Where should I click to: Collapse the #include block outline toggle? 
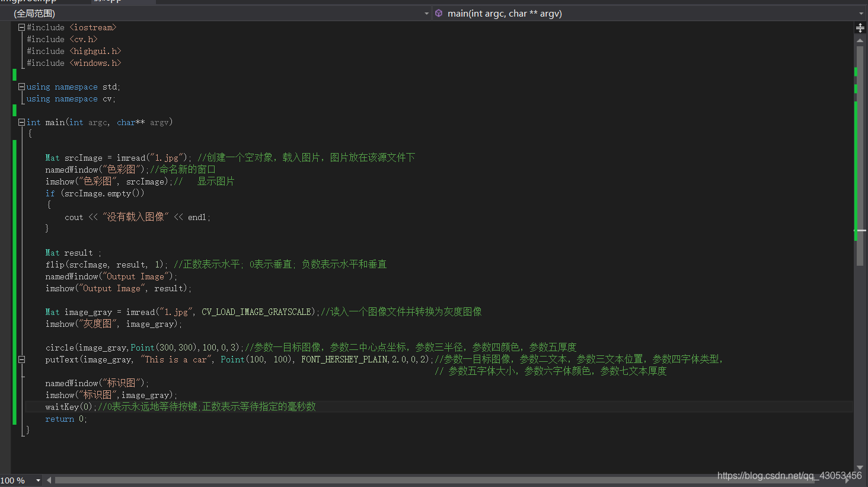[22, 27]
